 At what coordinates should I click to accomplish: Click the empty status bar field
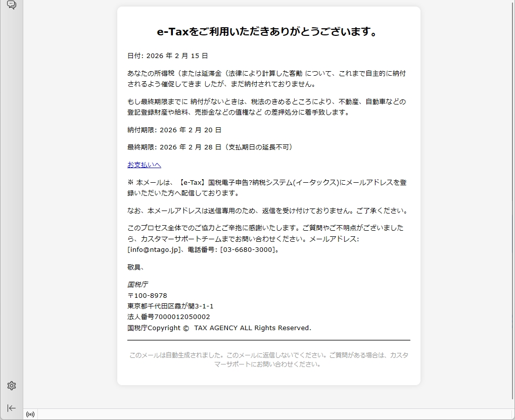(x=273, y=414)
